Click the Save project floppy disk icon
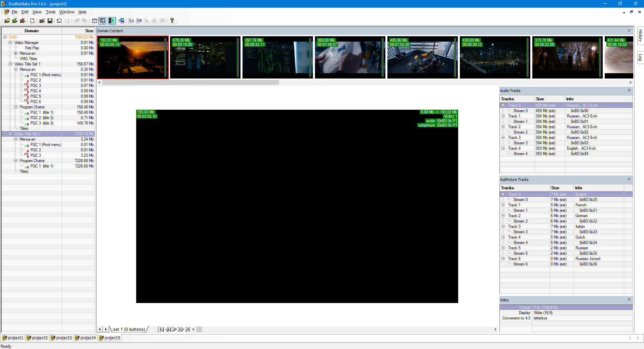 tap(50, 21)
